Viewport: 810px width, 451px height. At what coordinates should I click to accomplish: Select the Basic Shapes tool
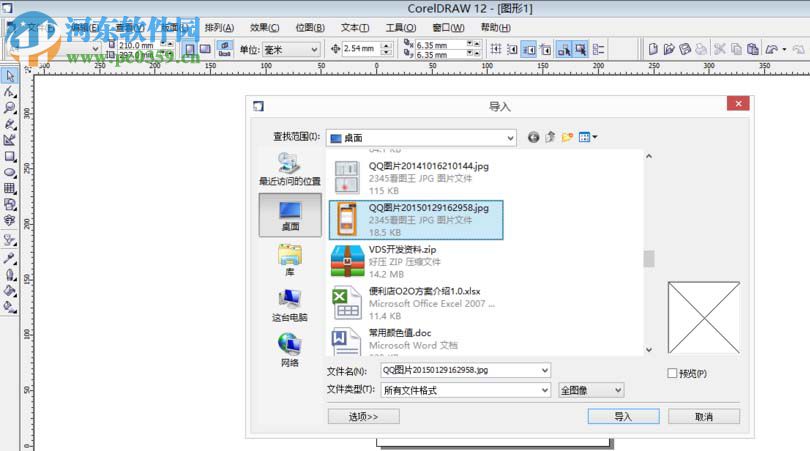pyautogui.click(x=9, y=205)
